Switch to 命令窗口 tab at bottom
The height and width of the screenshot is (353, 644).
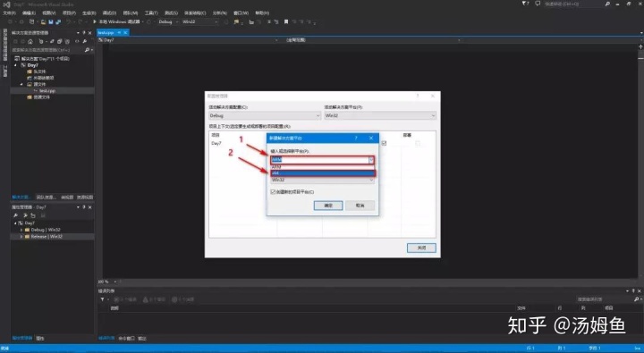click(x=126, y=338)
